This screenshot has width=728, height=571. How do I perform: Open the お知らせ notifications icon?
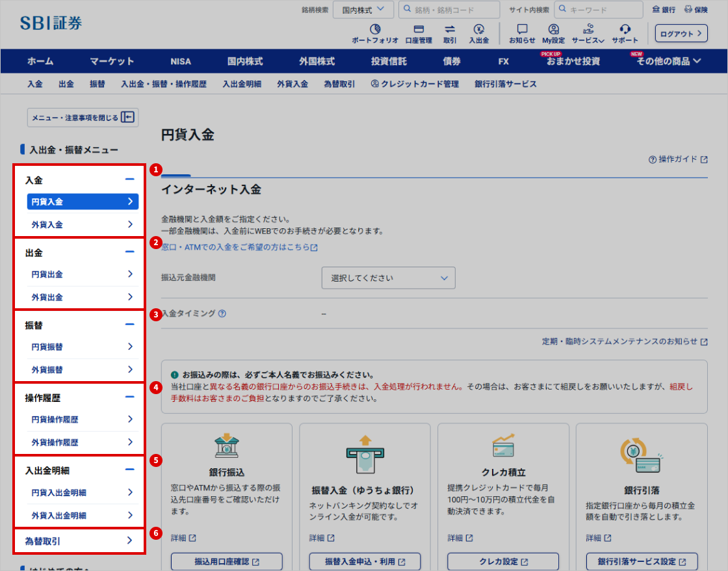click(x=522, y=29)
